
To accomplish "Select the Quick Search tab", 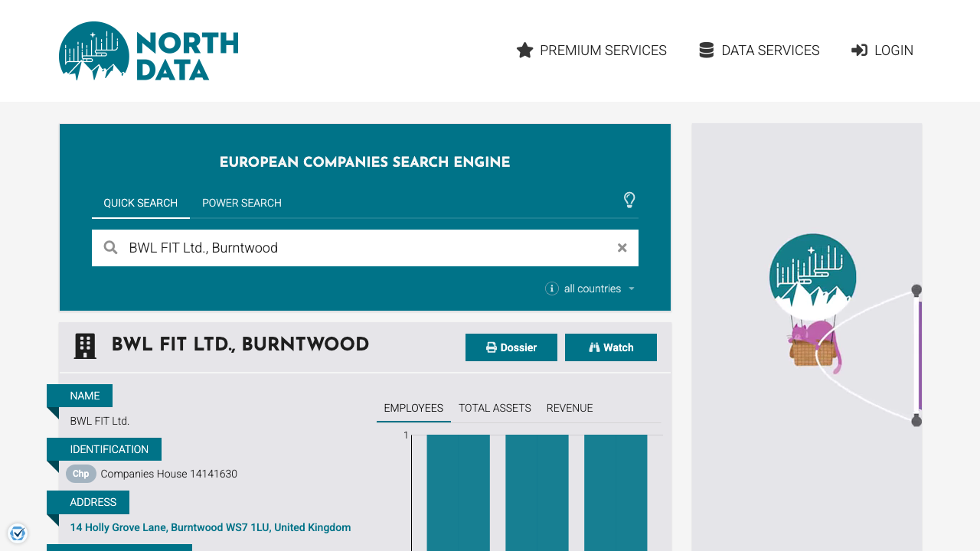I will 141,203.
